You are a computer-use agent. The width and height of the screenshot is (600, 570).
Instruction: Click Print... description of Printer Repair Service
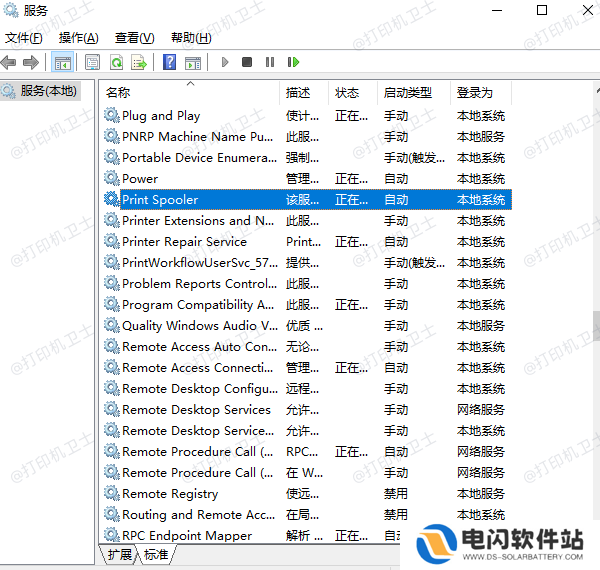[304, 241]
